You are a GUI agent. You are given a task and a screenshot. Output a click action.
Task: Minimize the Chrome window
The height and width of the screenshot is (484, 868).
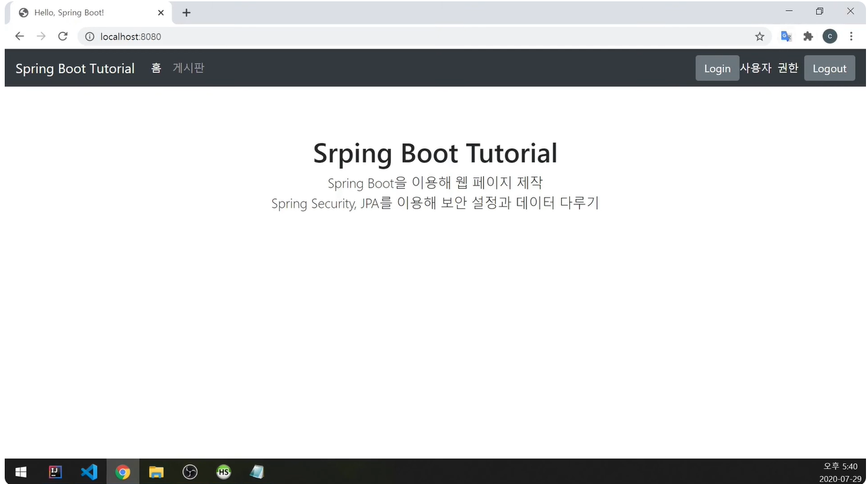click(x=789, y=11)
